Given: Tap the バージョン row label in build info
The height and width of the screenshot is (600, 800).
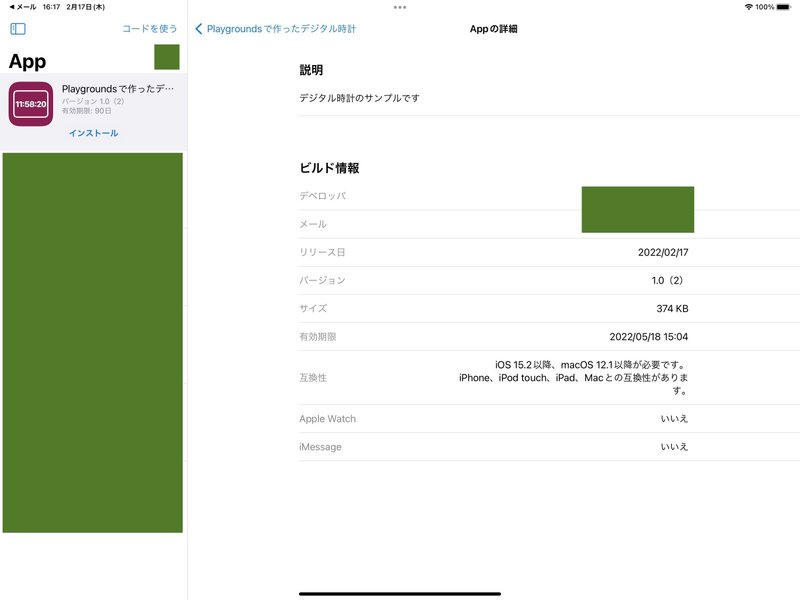Looking at the screenshot, I should [322, 281].
